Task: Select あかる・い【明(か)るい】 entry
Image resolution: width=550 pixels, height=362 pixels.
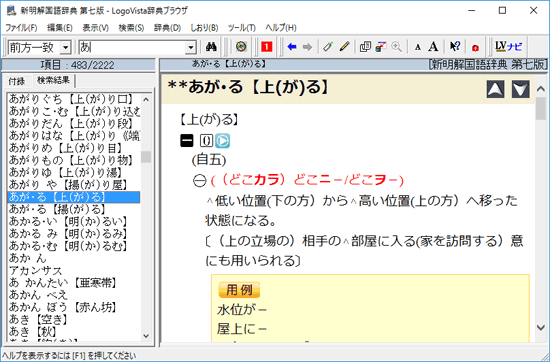Action: pyautogui.click(x=74, y=222)
